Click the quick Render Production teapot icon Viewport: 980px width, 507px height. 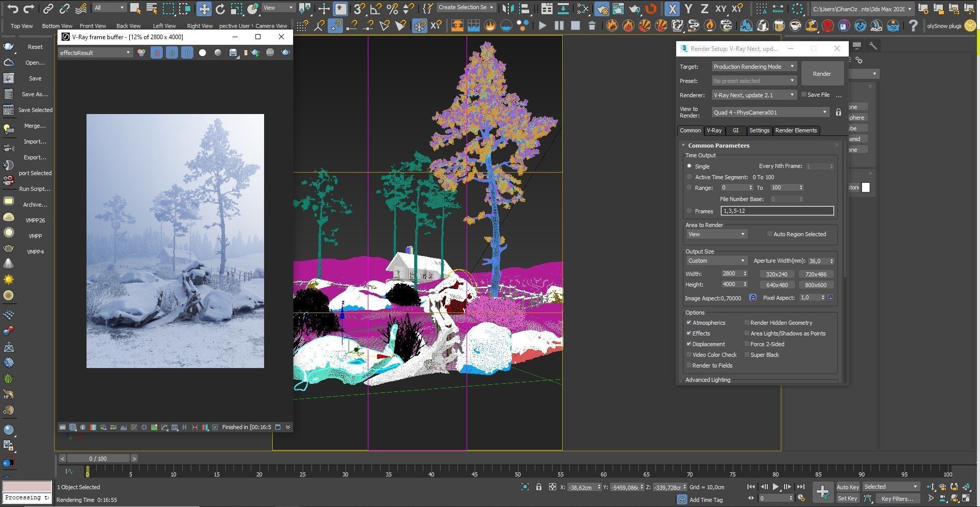coord(634,9)
